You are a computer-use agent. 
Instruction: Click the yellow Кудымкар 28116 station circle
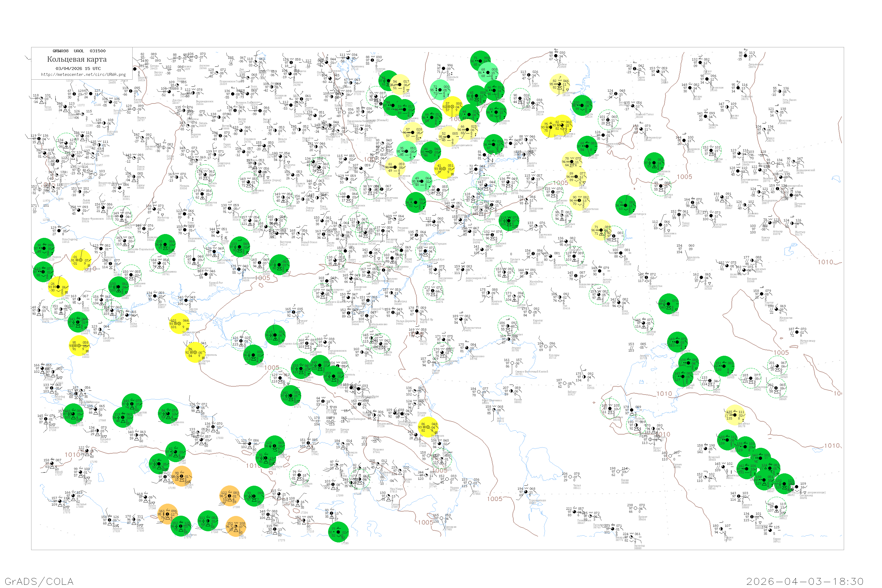560,84
